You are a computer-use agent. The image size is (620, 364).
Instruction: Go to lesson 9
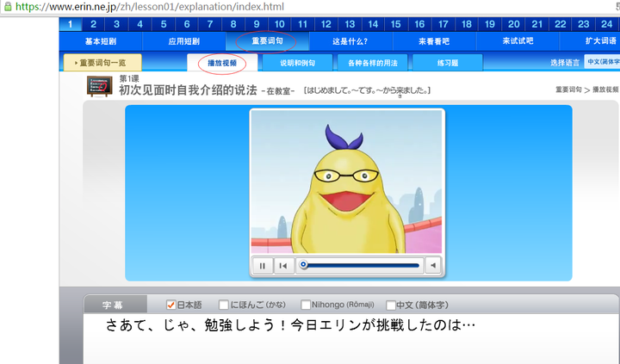coord(257,24)
